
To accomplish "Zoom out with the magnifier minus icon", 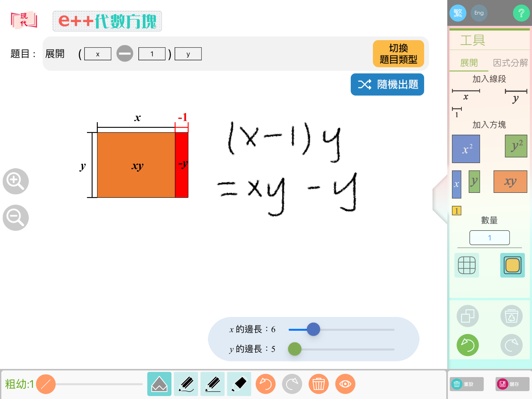I will coord(16,218).
